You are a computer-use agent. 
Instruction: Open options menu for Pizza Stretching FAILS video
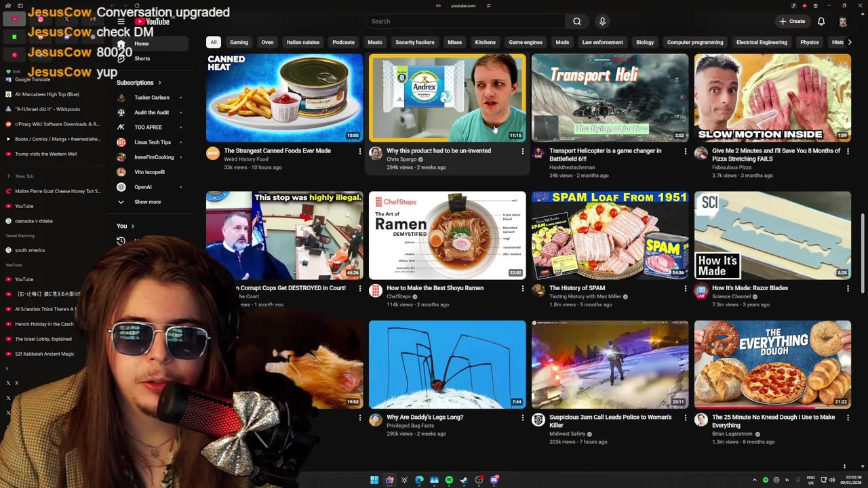848,151
